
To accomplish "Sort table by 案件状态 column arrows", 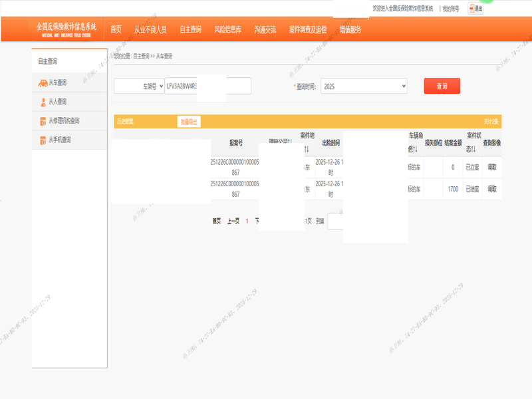I will (x=473, y=150).
